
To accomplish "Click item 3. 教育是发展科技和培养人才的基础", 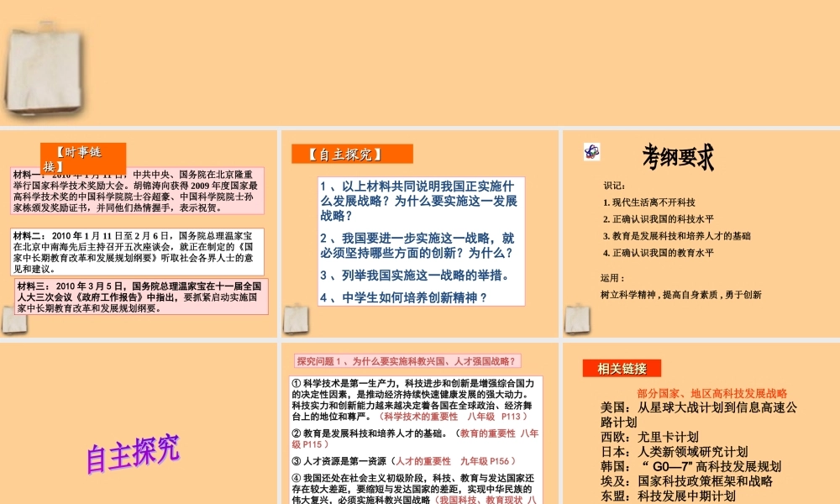I will (x=676, y=236).
